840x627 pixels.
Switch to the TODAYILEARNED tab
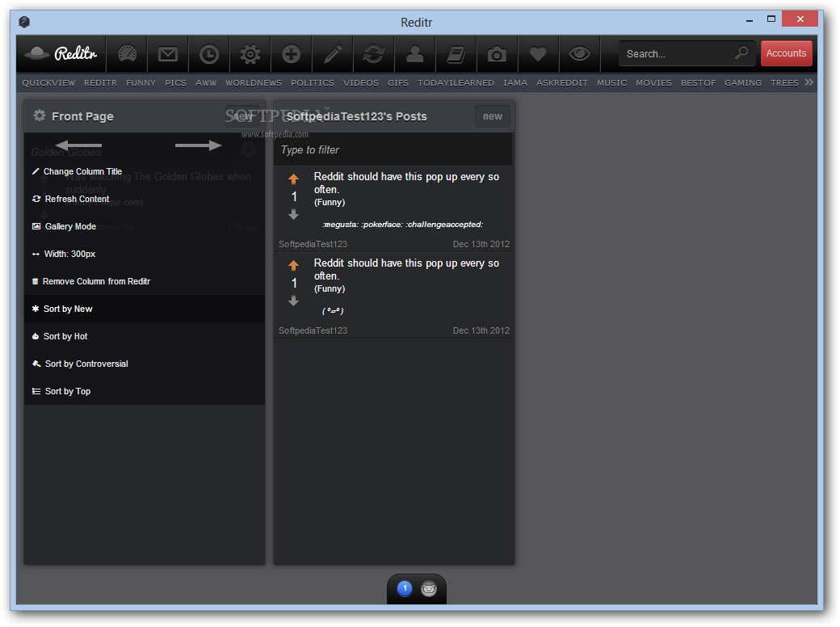(456, 82)
